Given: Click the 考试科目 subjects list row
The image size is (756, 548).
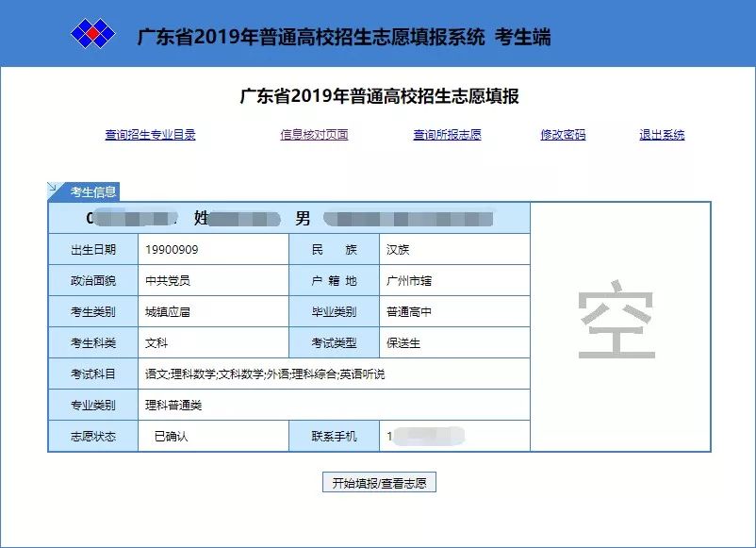Looking at the screenshot, I should [264, 374].
